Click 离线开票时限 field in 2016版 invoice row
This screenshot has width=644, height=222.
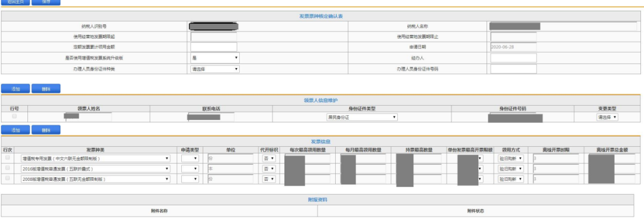(556, 168)
